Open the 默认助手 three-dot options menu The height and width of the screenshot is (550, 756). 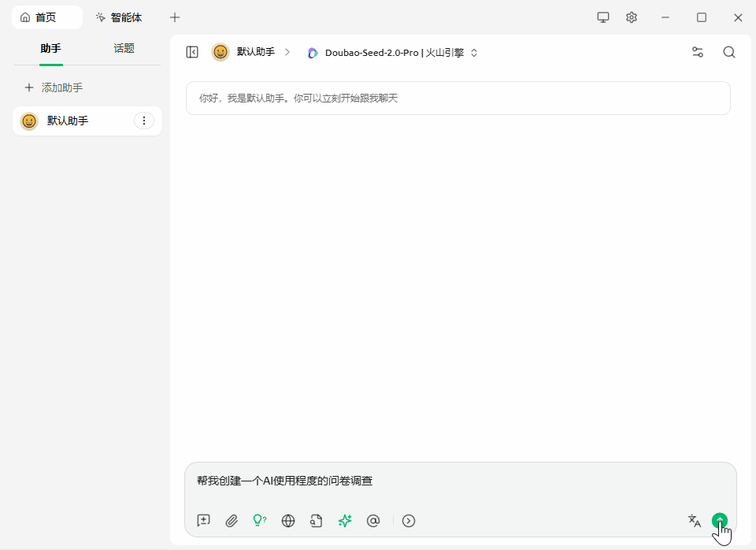coord(143,121)
